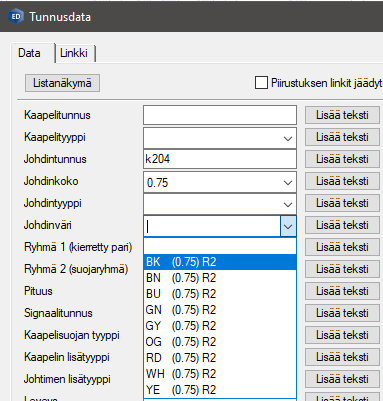Select OG (0.75) R2 from list
The height and width of the screenshot is (401, 383).
[220, 342]
